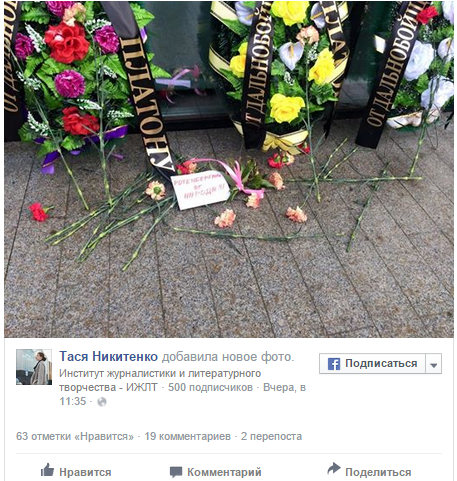Open the dropdown arrow beside Подписаться
Image resolution: width=457 pixels, height=481 pixels.
(433, 364)
